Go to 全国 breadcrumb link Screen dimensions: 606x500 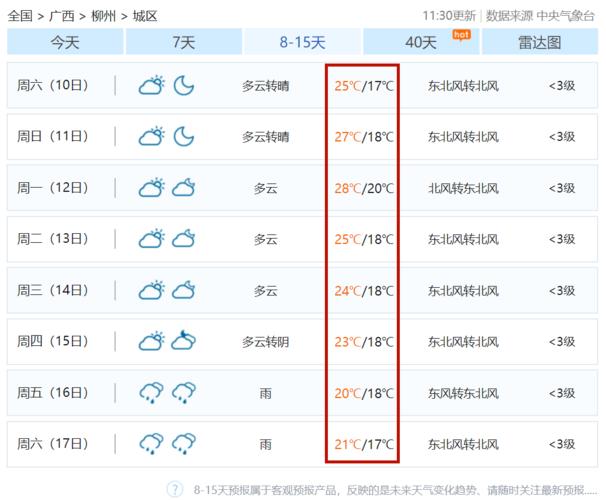[x=20, y=16]
